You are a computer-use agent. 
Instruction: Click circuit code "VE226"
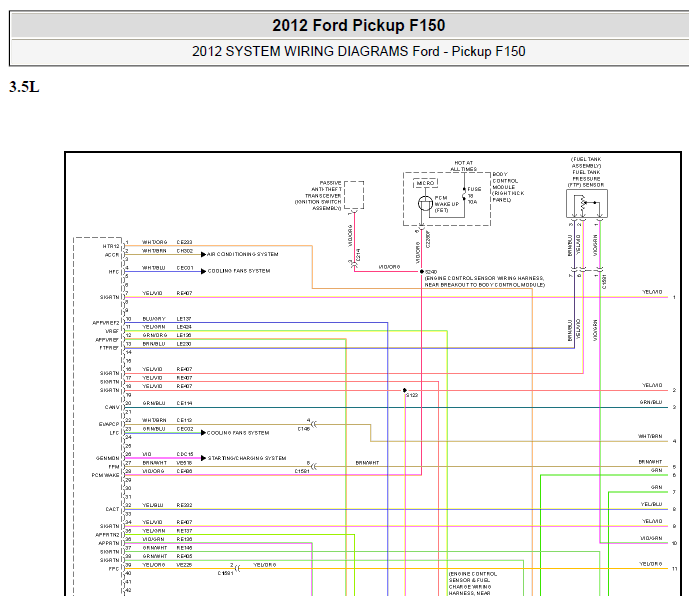tap(184, 565)
